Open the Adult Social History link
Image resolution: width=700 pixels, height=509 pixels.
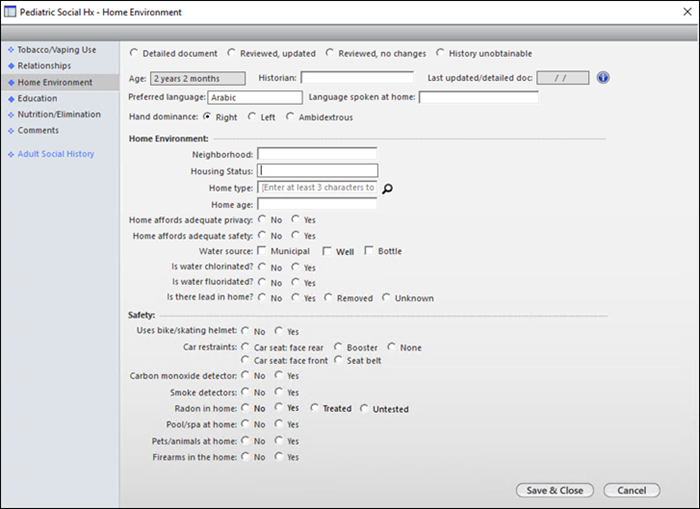56,154
